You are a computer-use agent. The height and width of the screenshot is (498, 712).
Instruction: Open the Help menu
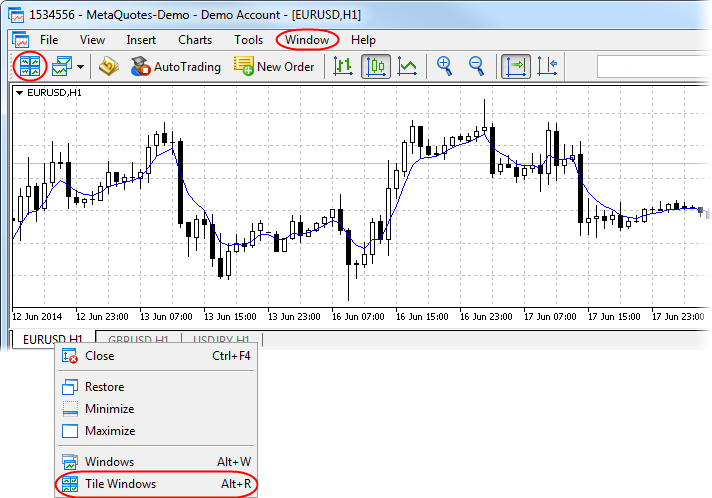[363, 40]
